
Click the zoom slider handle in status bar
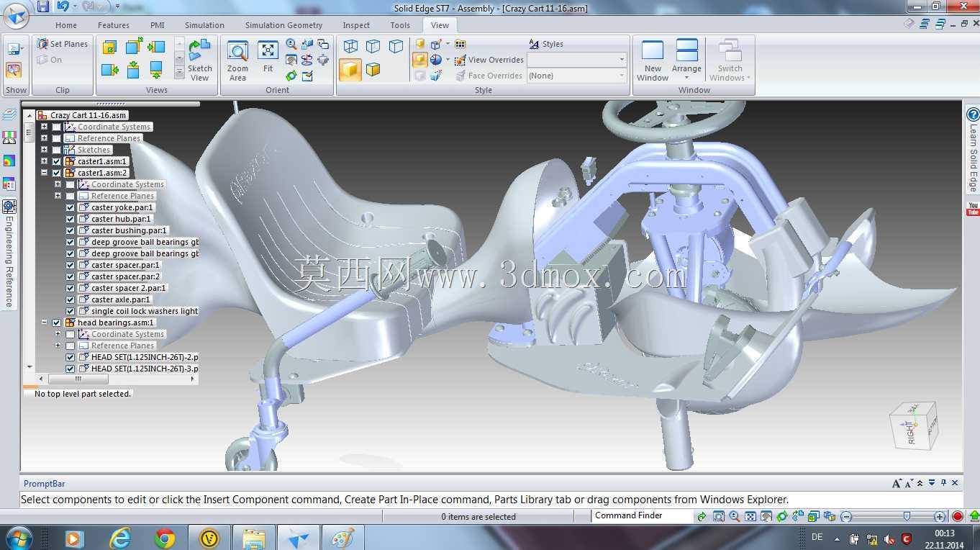point(907,516)
